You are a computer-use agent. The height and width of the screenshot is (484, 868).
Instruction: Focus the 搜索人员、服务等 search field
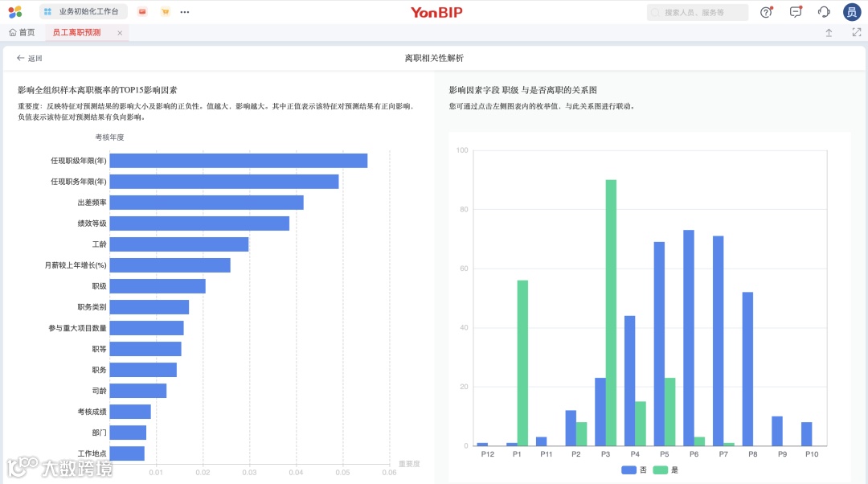point(698,12)
